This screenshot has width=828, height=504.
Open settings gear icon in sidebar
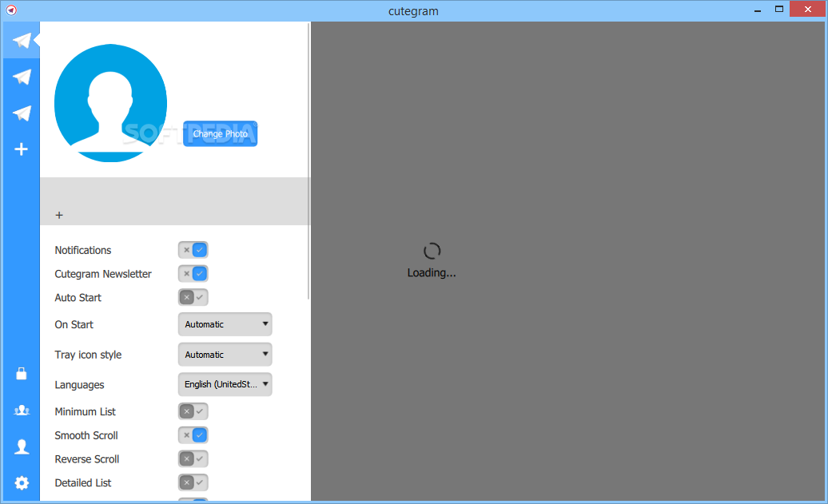pos(22,483)
